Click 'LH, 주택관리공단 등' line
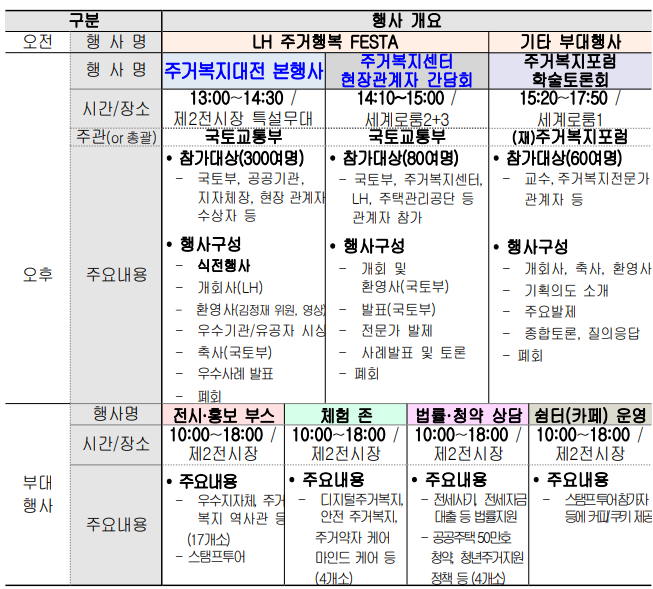This screenshot has height=589, width=653. (x=413, y=199)
